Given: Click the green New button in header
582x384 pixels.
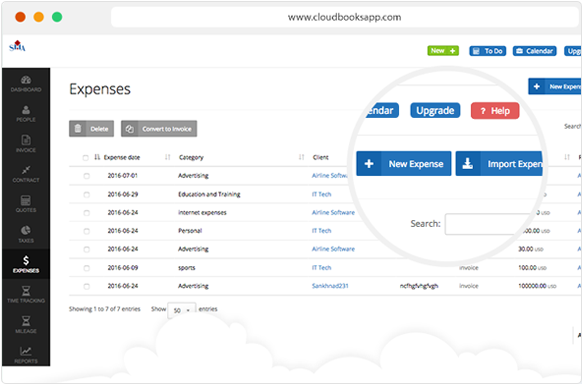Looking at the screenshot, I should tap(443, 51).
